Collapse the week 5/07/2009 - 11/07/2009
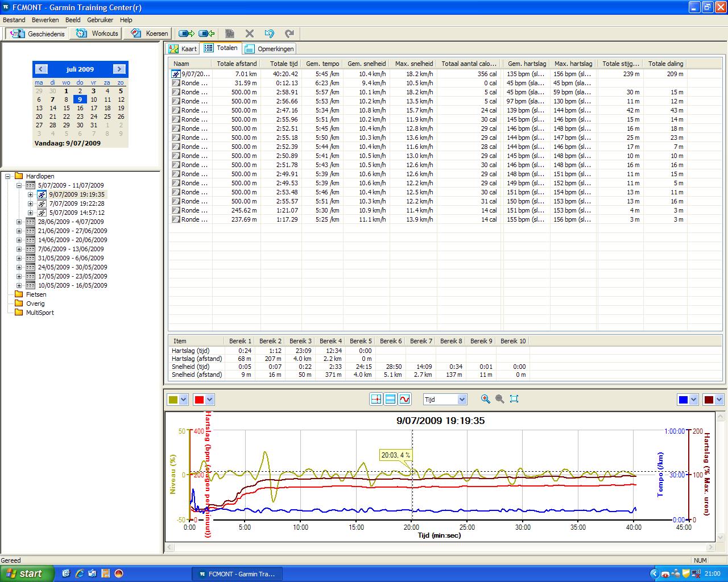The width and height of the screenshot is (728, 582). coord(19,185)
